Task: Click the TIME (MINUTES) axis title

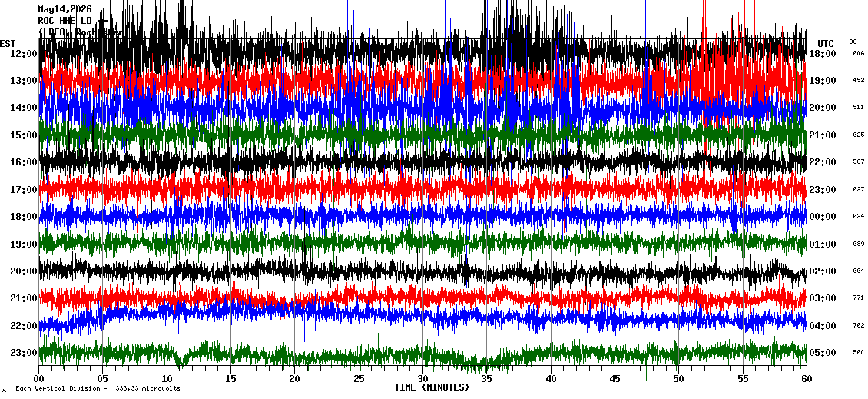Action: click(432, 387)
